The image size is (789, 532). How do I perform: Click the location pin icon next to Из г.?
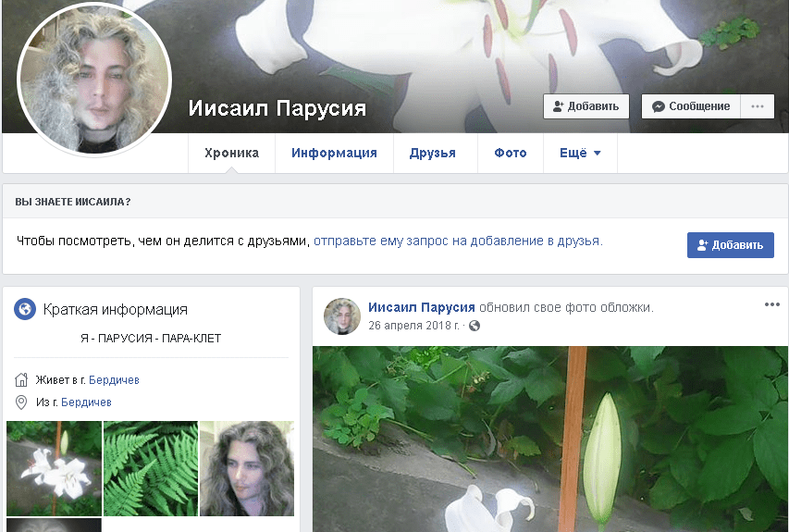click(x=21, y=402)
